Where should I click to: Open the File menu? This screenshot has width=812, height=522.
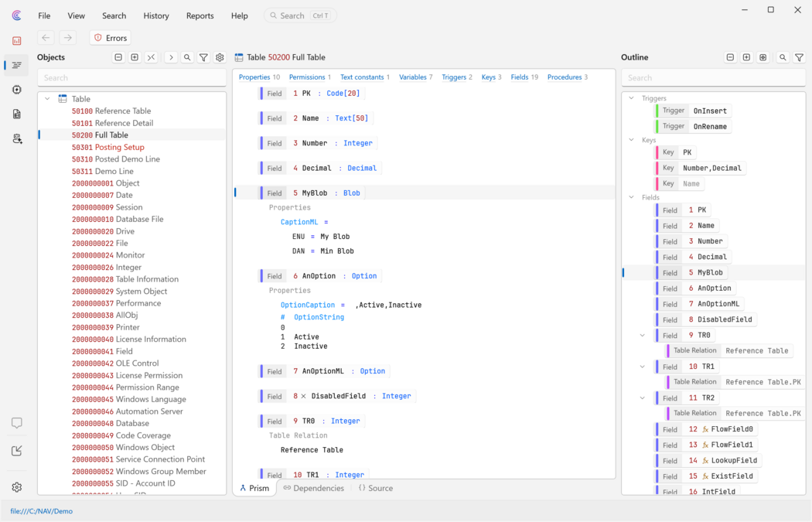(44, 15)
